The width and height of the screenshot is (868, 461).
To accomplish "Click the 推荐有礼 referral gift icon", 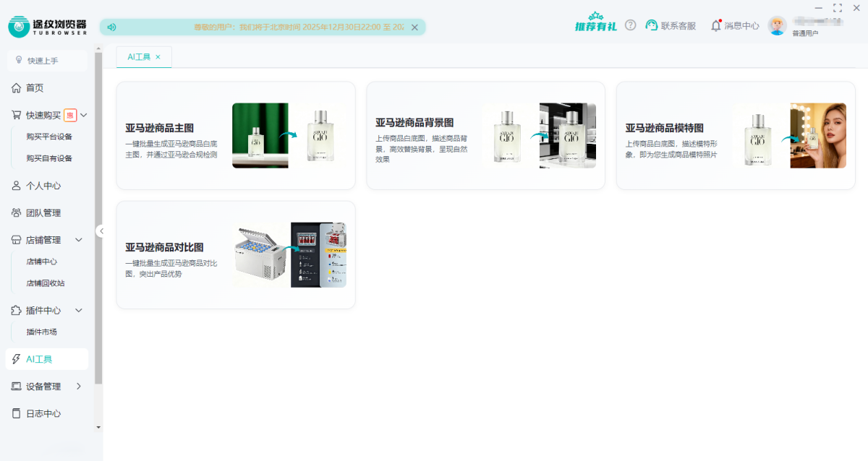I will [595, 22].
